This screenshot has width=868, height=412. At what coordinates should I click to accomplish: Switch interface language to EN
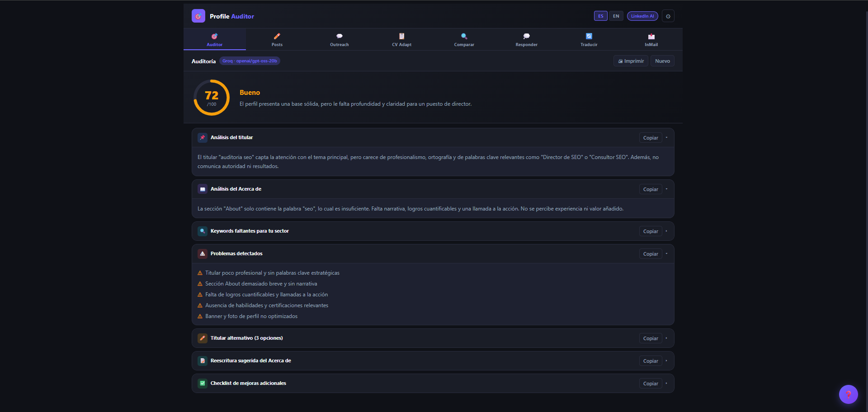tap(616, 16)
